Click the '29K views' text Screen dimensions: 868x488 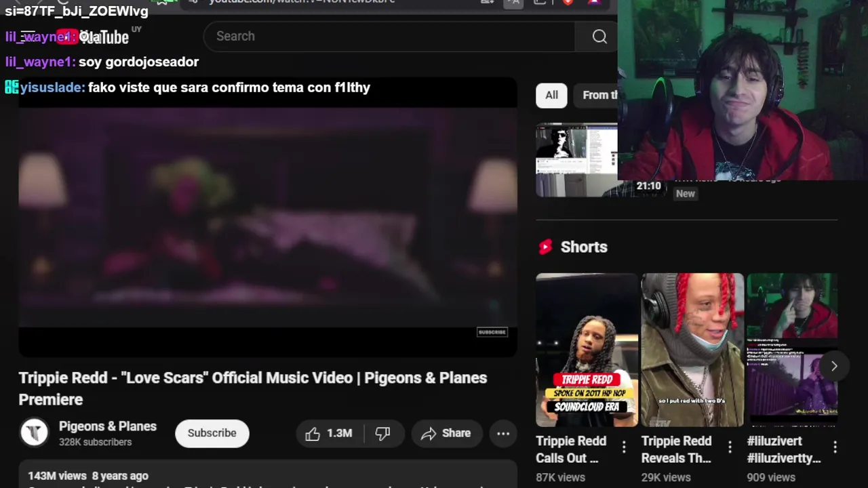[666, 477]
